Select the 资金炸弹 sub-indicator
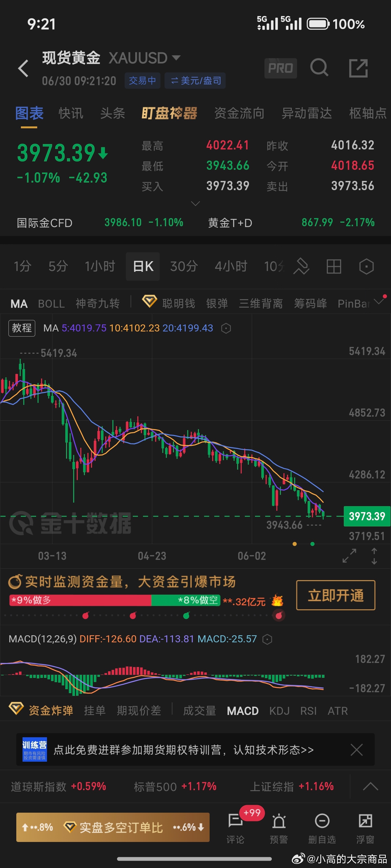The height and width of the screenshot is (868, 391). [x=51, y=711]
